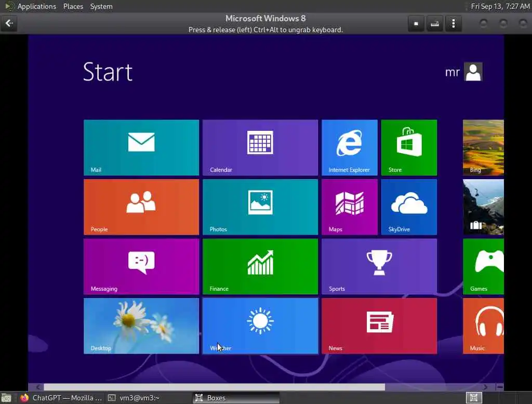The image size is (532, 404).
Task: Open the Calendar tile
Action: point(260,147)
